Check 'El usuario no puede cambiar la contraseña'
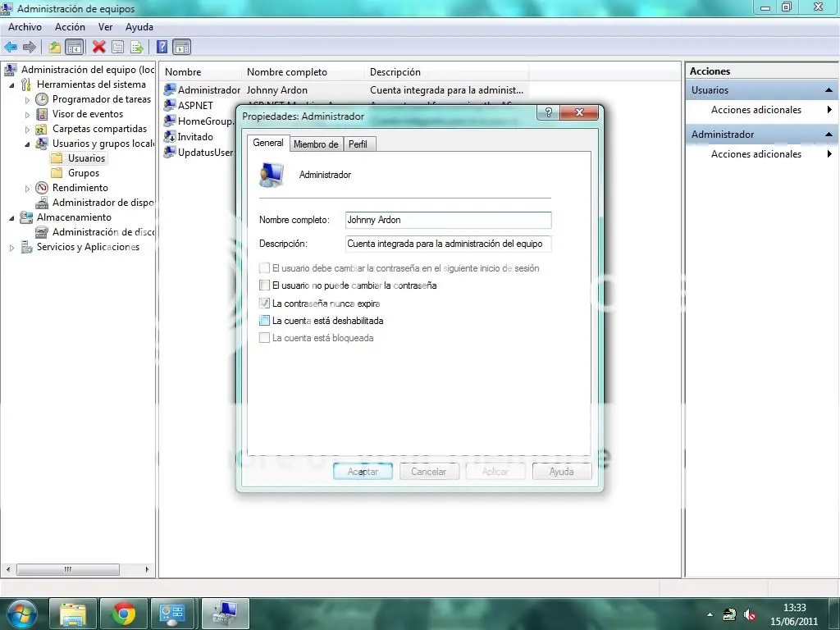 point(264,285)
